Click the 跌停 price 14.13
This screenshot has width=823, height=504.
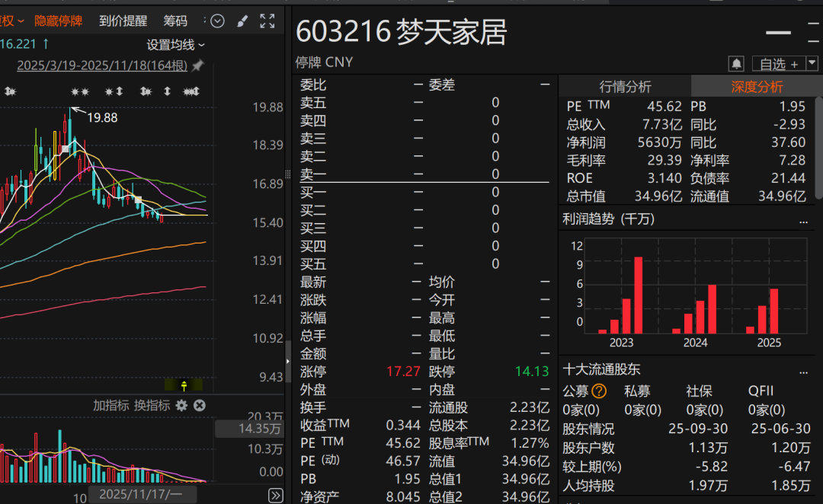click(532, 372)
